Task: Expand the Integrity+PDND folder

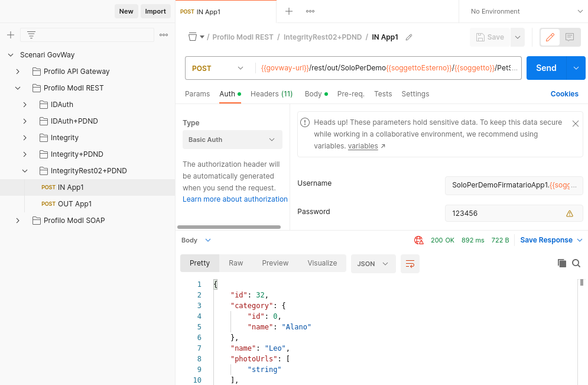Action: pos(25,154)
